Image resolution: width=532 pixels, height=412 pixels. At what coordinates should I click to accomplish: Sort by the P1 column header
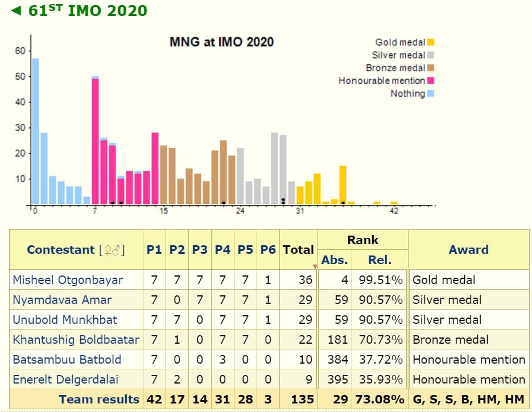click(154, 250)
